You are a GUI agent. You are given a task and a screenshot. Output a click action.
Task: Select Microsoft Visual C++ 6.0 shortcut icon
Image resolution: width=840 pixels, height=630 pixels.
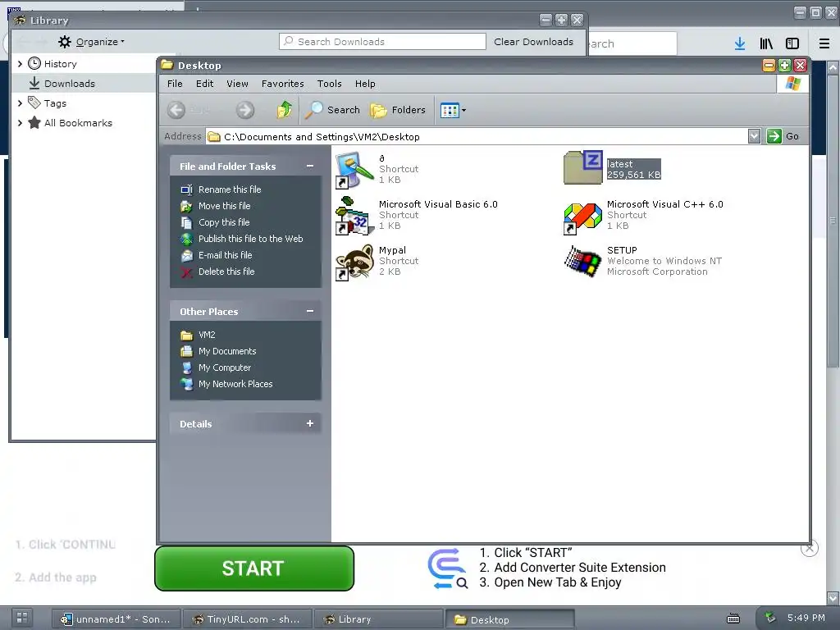tap(582, 218)
